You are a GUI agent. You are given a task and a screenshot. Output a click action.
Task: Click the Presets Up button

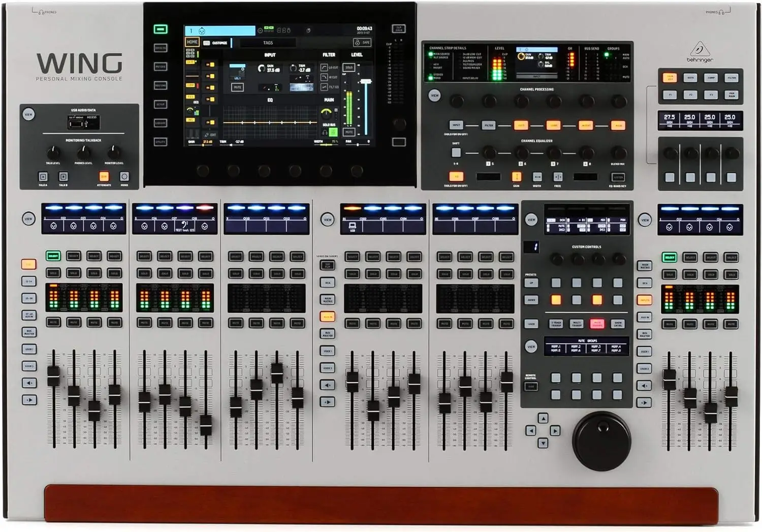point(531,283)
